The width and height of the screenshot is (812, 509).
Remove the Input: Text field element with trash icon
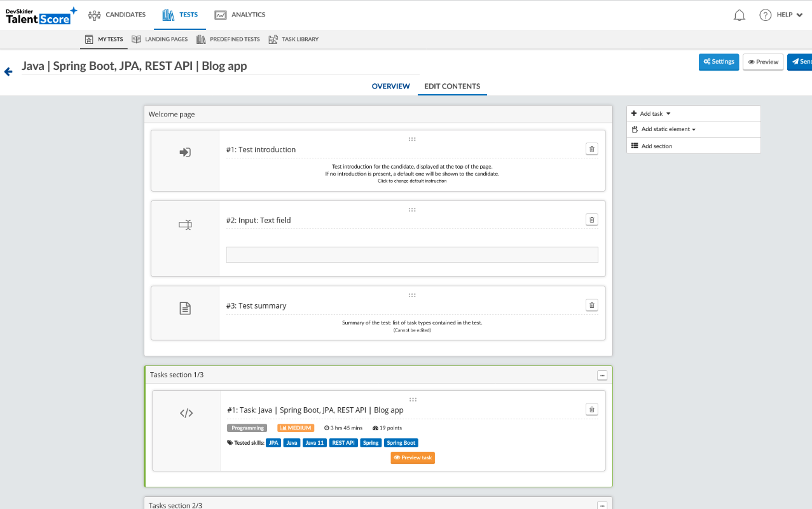pos(591,219)
